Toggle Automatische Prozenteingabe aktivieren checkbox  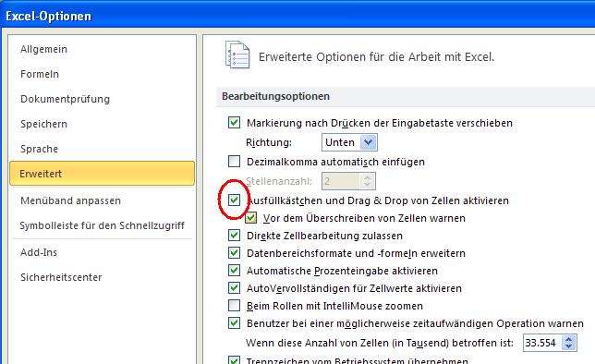point(234,271)
